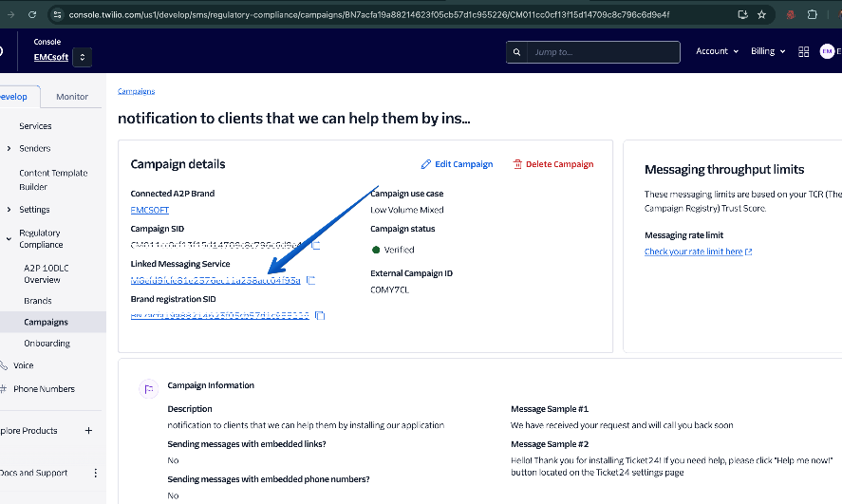This screenshot has width=842, height=504.
Task: Open the Docs and Support three-dot menu
Action: (95, 473)
